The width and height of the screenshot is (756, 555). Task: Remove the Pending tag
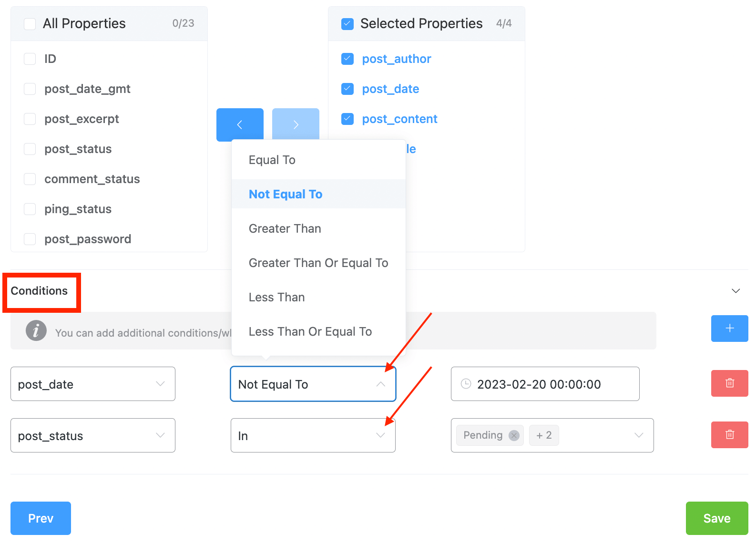click(514, 435)
